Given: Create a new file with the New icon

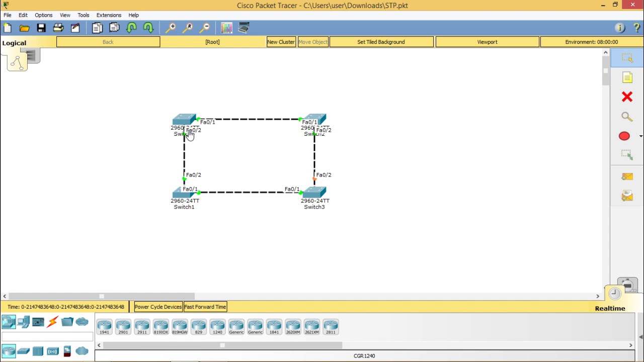Looking at the screenshot, I should click(8, 28).
